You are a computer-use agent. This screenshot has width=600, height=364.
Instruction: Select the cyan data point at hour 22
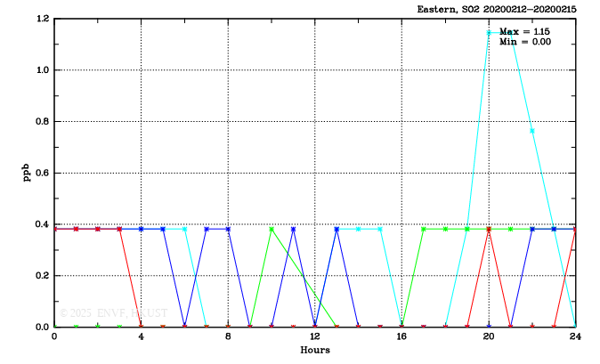532,131
